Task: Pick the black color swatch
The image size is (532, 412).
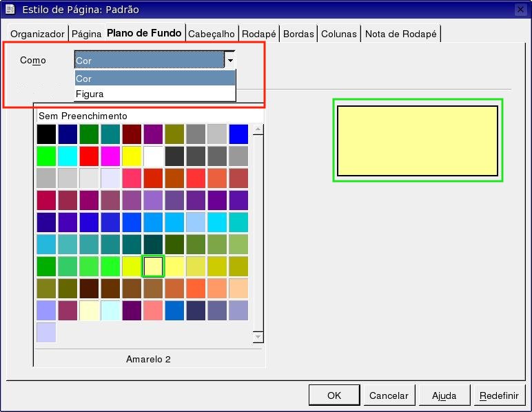Action: pyautogui.click(x=46, y=134)
